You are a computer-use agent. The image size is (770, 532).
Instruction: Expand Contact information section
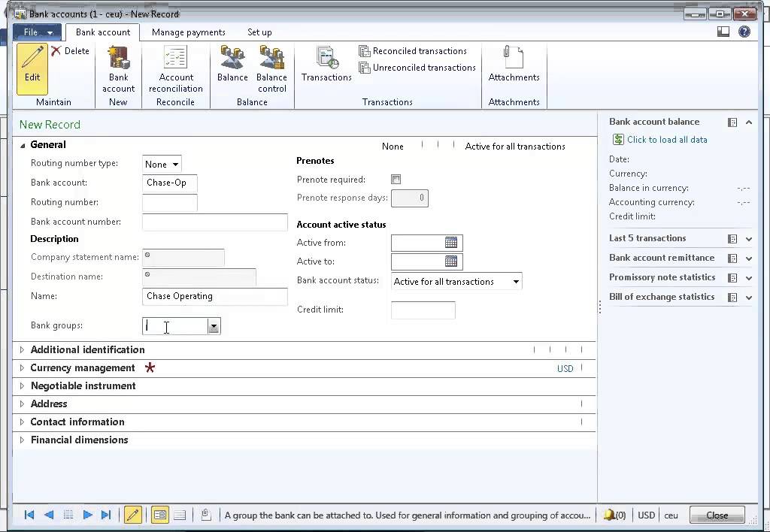pyautogui.click(x=22, y=422)
